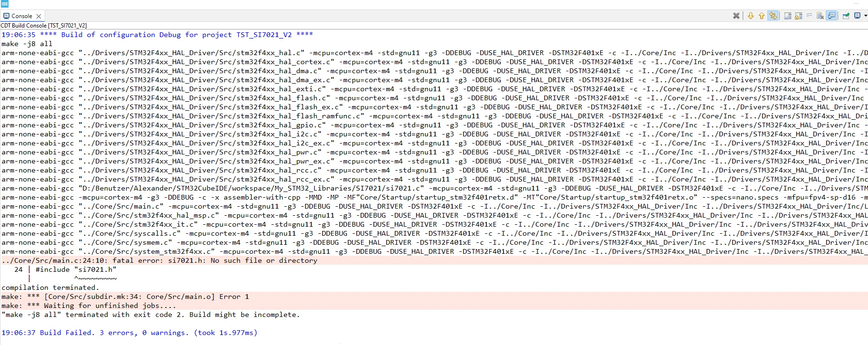The height and width of the screenshot is (345, 868).
Task: Toggle show error in editor arrows
Action: 773,16
